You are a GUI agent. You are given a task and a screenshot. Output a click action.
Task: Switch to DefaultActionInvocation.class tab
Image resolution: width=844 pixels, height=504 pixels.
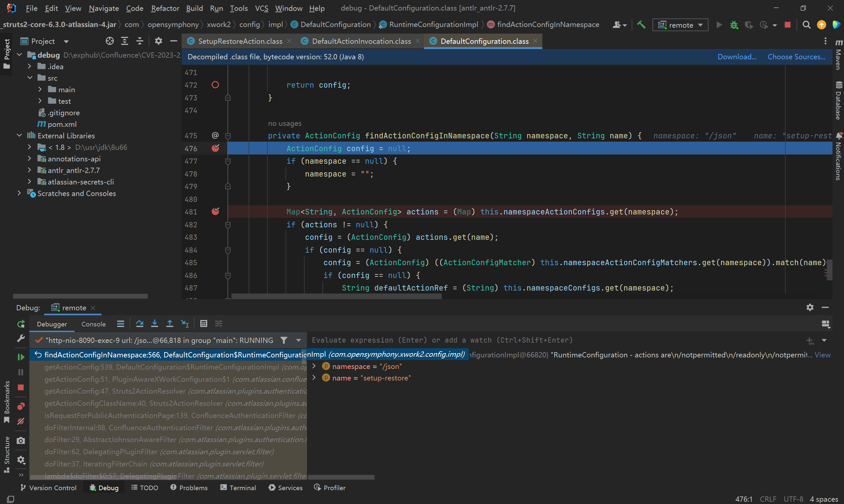click(361, 41)
